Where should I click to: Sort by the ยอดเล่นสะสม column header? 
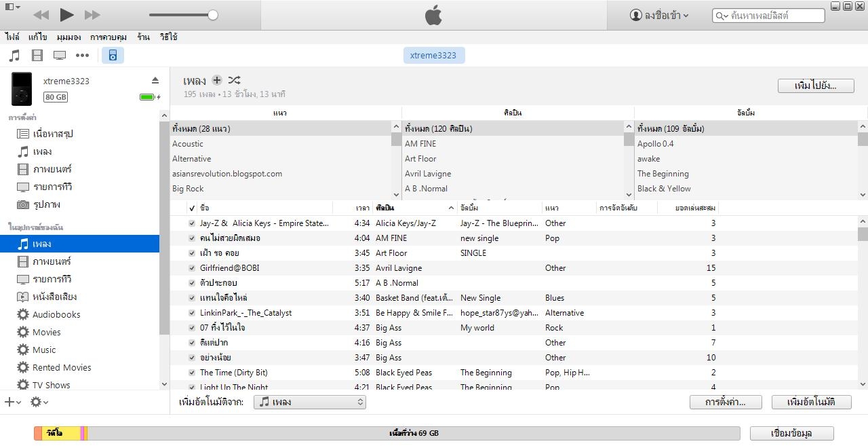[688, 208]
